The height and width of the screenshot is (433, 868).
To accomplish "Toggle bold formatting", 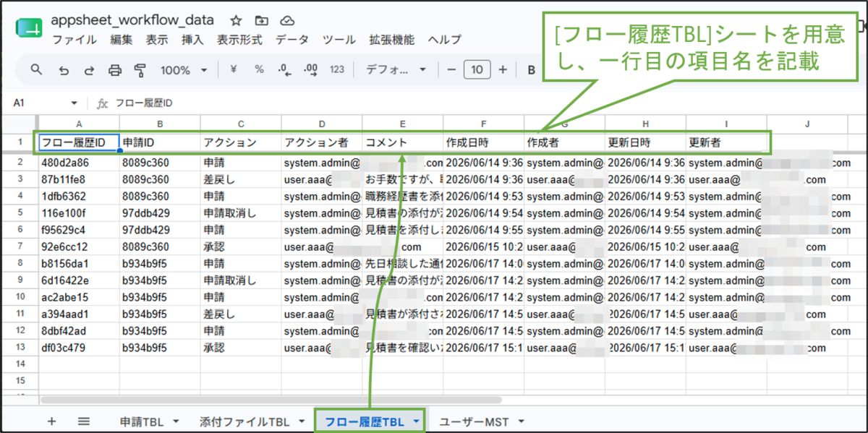I will point(531,70).
